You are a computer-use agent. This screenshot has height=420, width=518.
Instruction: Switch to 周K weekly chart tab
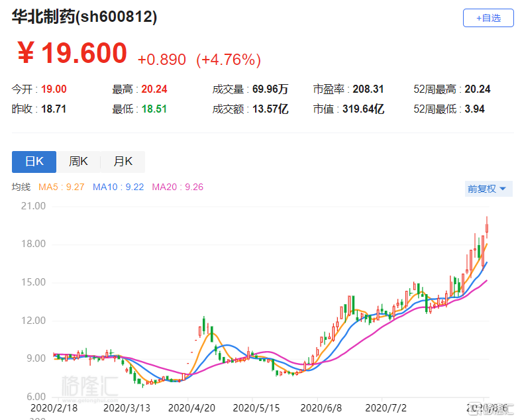78,162
